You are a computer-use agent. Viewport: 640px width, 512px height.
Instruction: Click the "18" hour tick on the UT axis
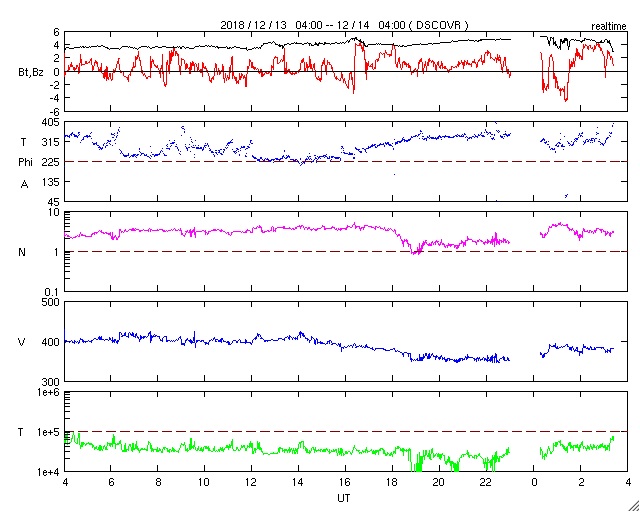[x=392, y=482]
